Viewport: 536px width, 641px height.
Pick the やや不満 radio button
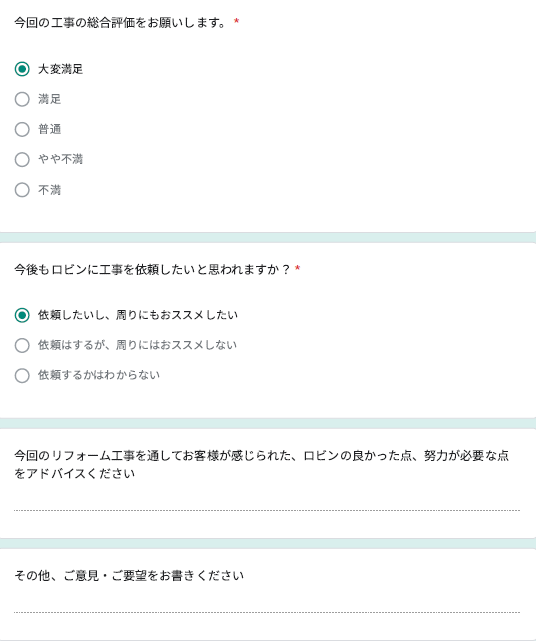tap(22, 159)
